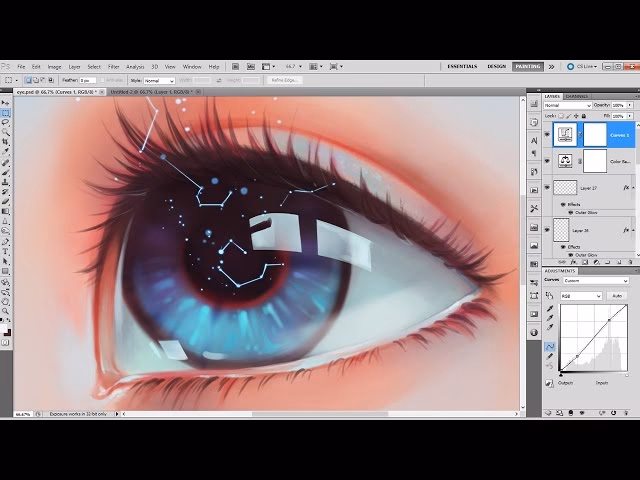Pick the black point eyedropper in Curves

[x=550, y=309]
